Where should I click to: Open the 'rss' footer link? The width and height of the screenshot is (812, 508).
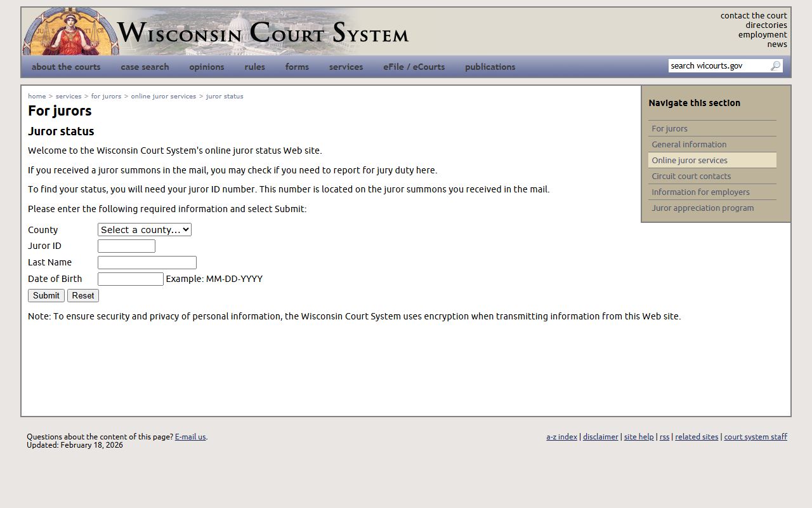[664, 437]
